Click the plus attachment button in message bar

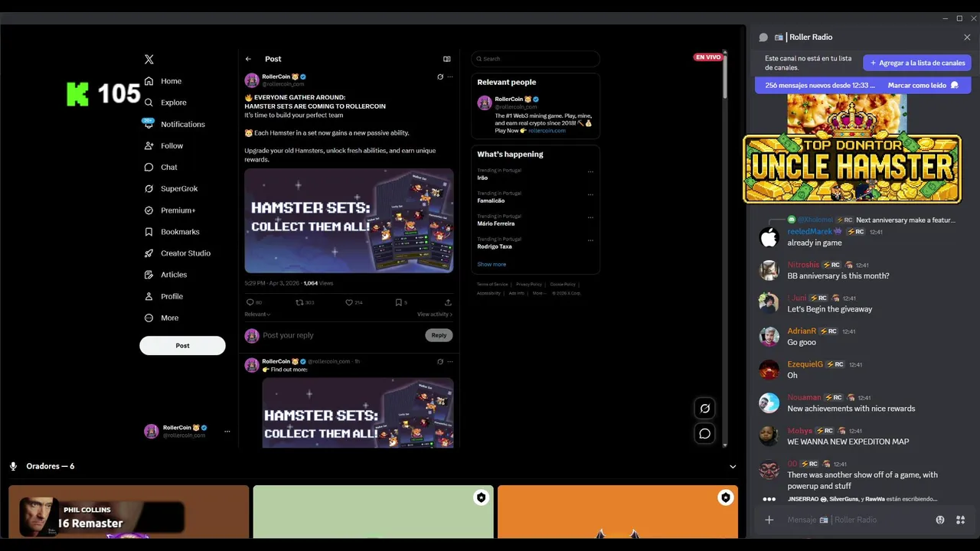tap(769, 520)
